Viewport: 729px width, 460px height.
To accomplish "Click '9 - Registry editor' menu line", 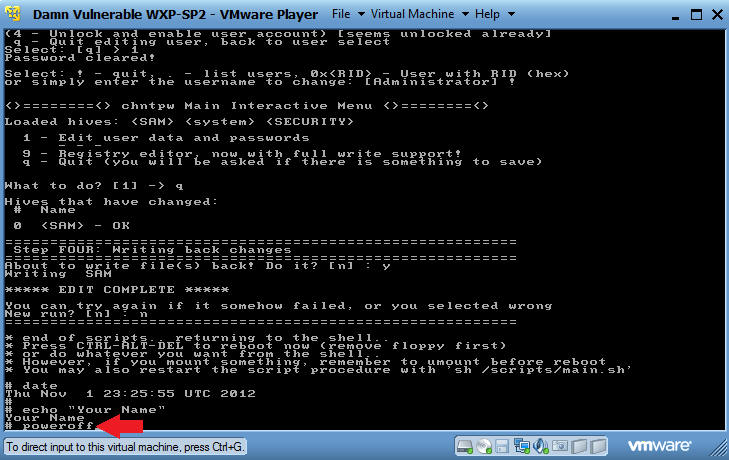I will (x=242, y=153).
